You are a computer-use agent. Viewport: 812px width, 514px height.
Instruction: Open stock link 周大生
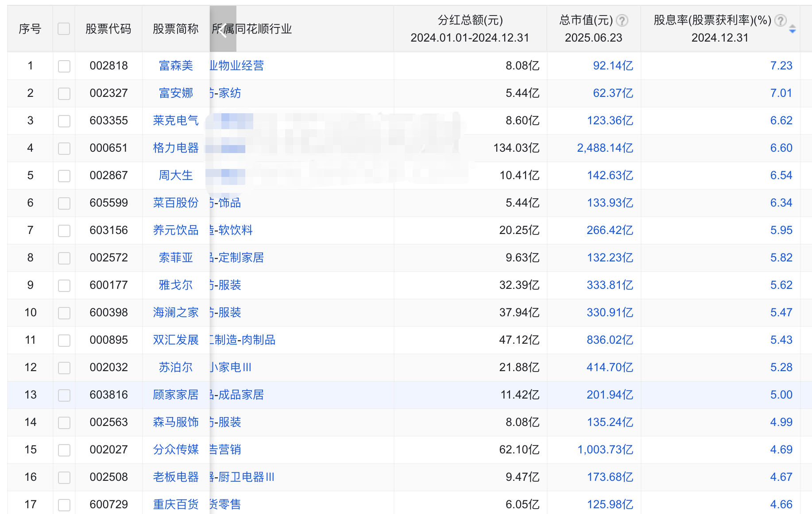point(176,175)
